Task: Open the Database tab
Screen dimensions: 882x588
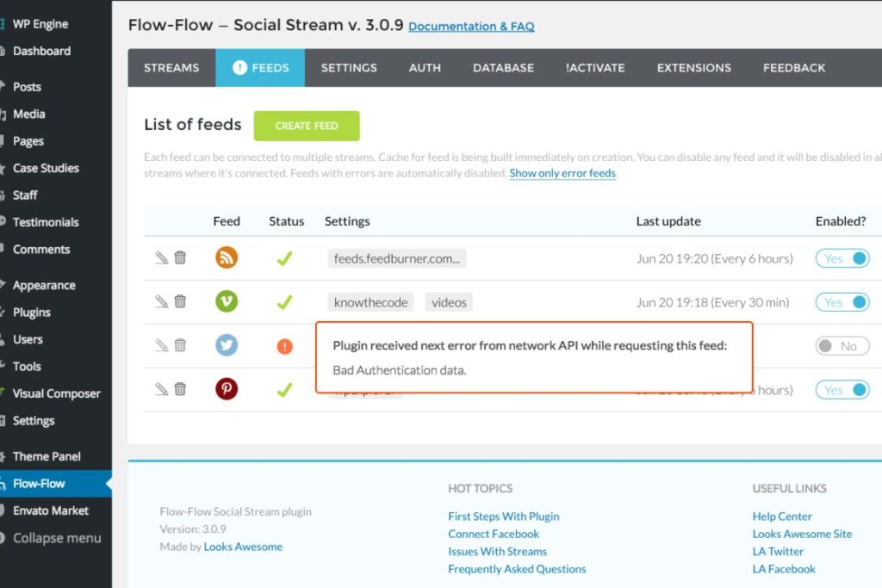Action: point(503,68)
